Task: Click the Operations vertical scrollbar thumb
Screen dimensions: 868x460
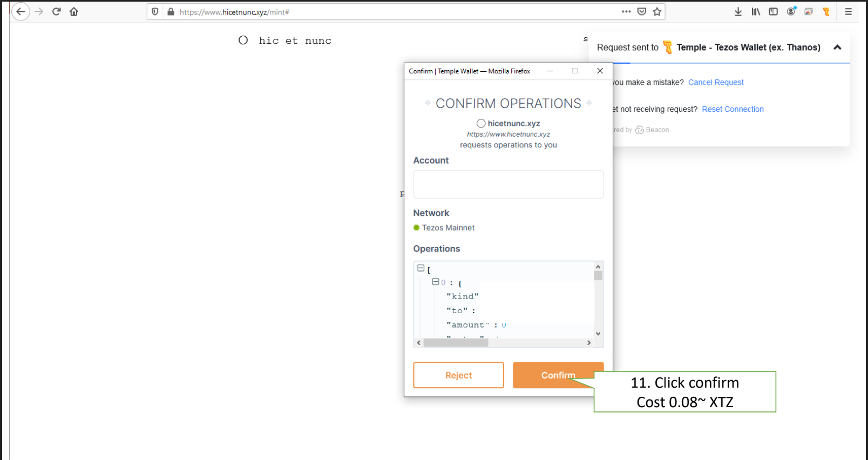Action: tap(598, 276)
